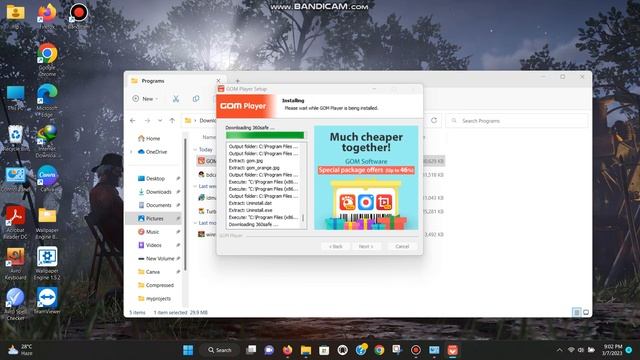Click the Cut scissors icon in Explorer
This screenshot has width=640, height=360.
(x=176, y=99)
